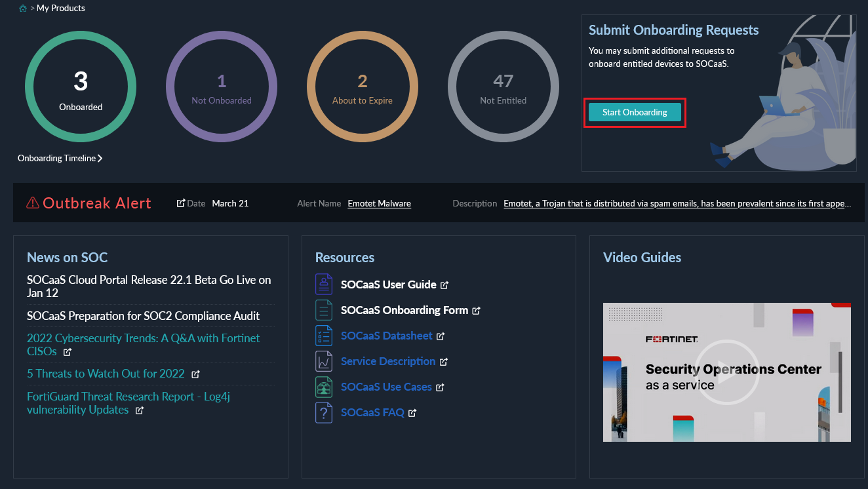Click the external link icon after SOCaaS User Guide
Image resolution: width=868 pixels, height=489 pixels.
[x=444, y=284]
